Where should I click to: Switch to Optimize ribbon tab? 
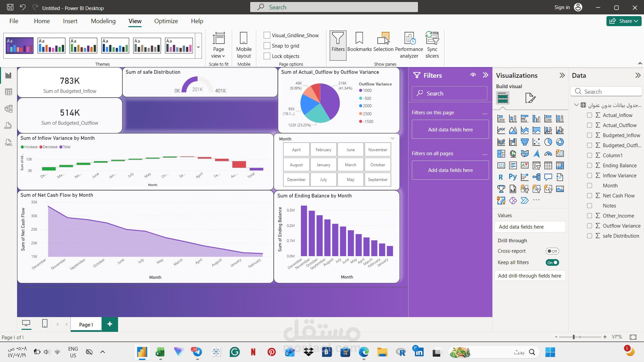tap(166, 21)
